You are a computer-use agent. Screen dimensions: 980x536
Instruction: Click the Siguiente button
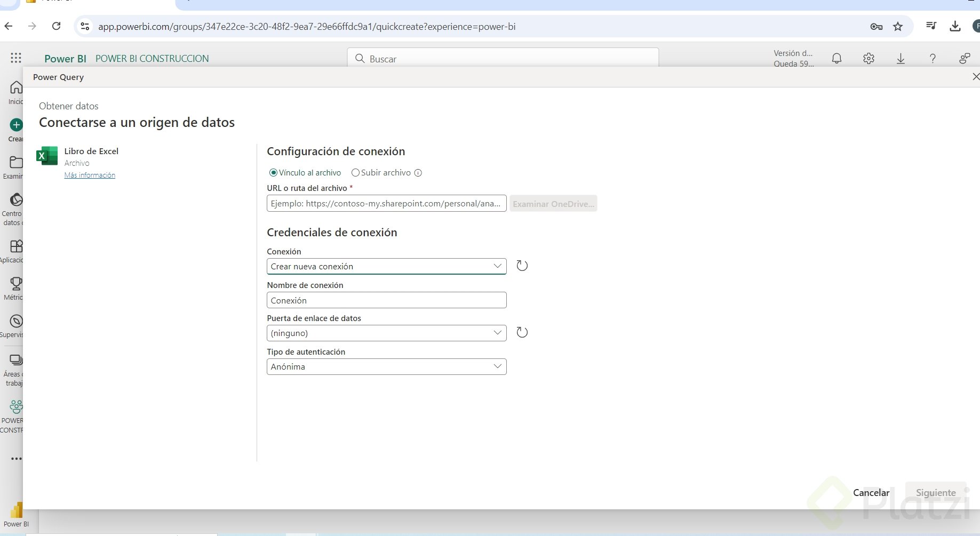936,493
